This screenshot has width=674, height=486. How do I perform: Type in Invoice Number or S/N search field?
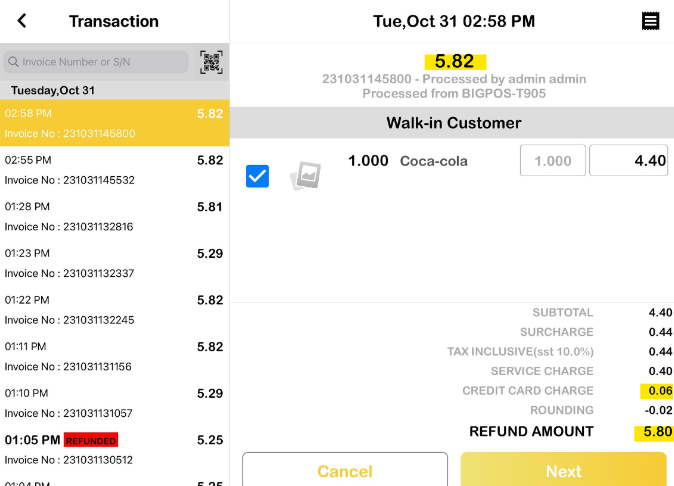point(100,62)
